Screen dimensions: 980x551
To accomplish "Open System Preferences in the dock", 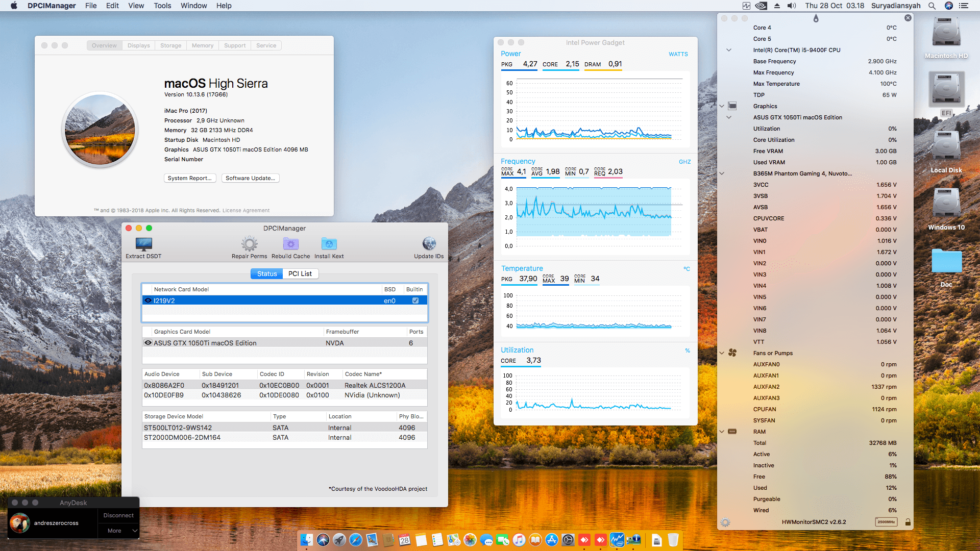I will [568, 540].
